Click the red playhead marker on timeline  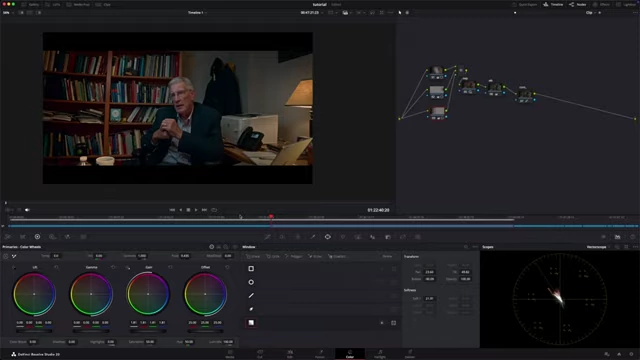(x=271, y=217)
